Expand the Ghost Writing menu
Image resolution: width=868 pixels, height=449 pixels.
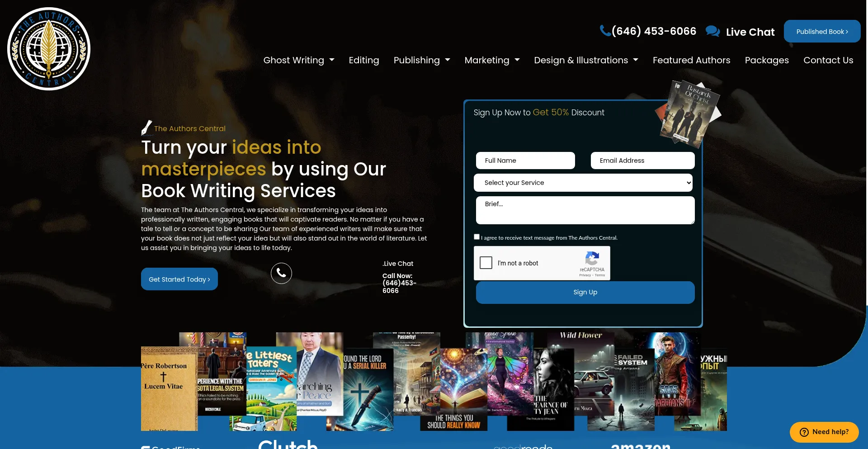[x=298, y=60]
